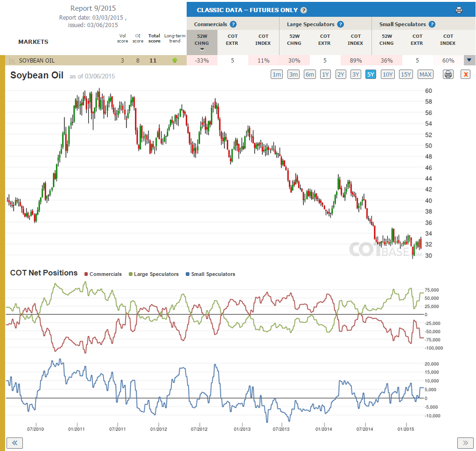This screenshot has width=476, height=451.
Task: Toggle the Small Speculators legend series
Action: [x=210, y=274]
